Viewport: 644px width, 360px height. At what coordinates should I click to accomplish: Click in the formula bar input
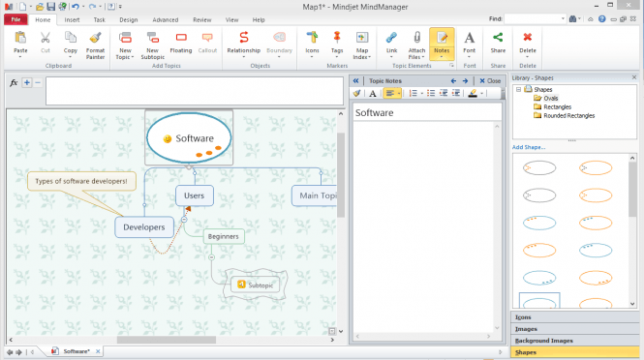(x=195, y=91)
